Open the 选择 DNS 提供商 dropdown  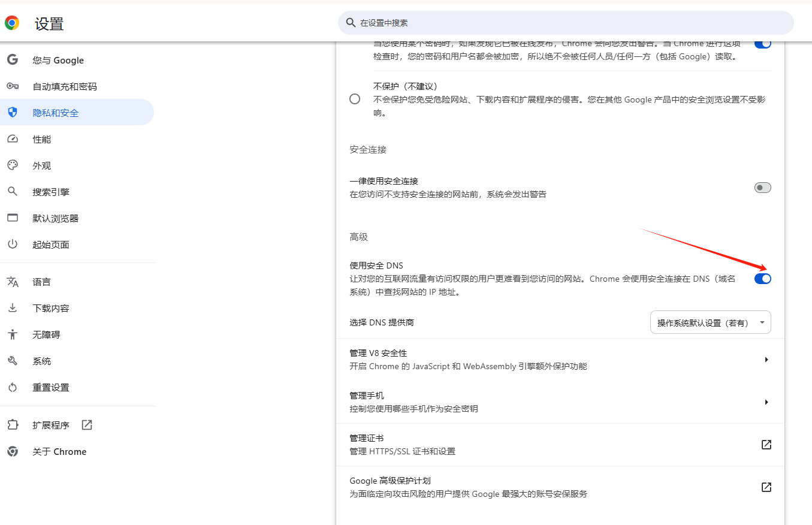click(x=710, y=322)
